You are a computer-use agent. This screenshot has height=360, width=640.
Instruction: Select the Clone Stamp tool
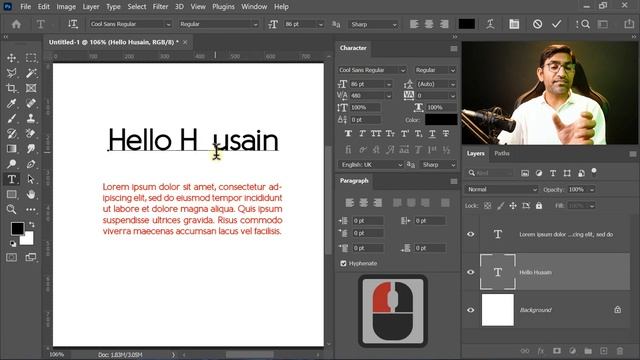(31, 118)
